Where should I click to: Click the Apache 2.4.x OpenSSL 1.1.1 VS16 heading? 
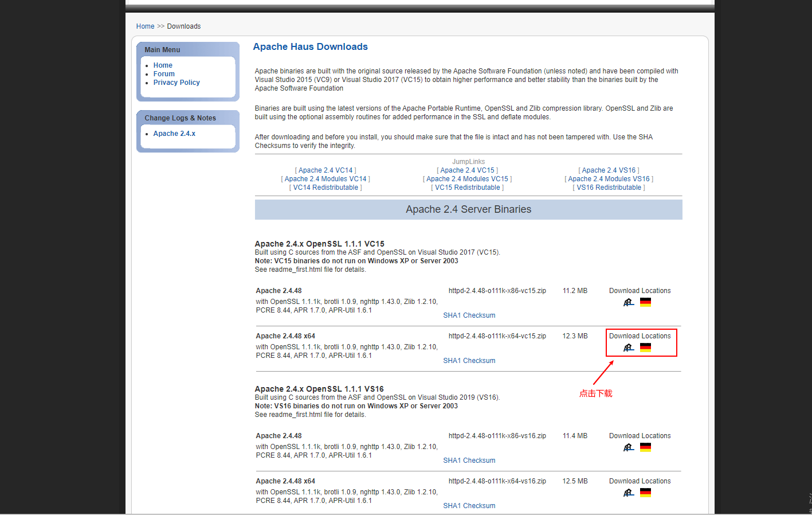[319, 389]
